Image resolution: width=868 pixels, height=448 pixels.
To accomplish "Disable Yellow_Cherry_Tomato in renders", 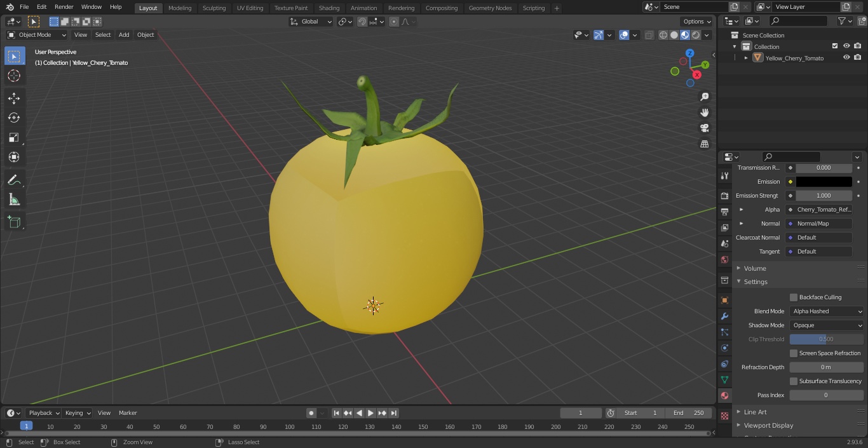I will click(858, 58).
